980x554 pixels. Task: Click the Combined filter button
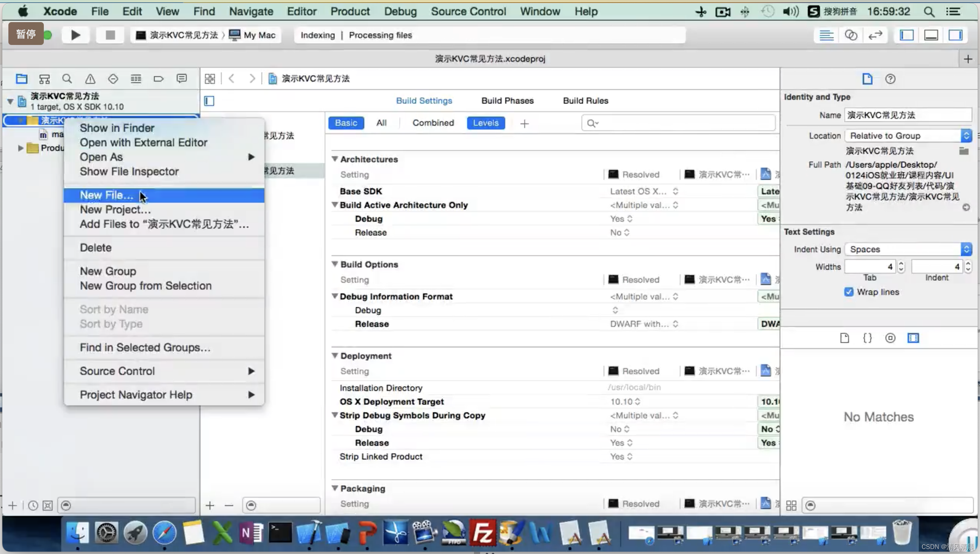click(433, 123)
